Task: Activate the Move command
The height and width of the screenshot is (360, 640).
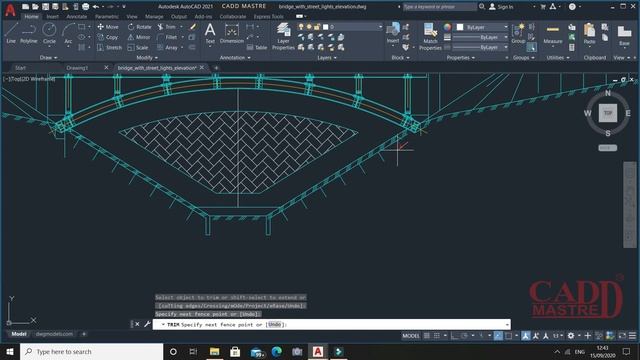Action: pyautogui.click(x=108, y=27)
